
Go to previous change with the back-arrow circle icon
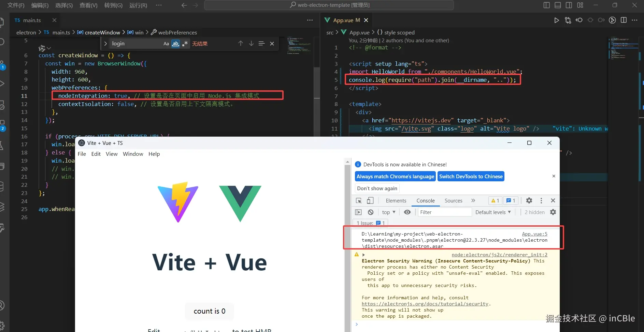[x=579, y=20]
